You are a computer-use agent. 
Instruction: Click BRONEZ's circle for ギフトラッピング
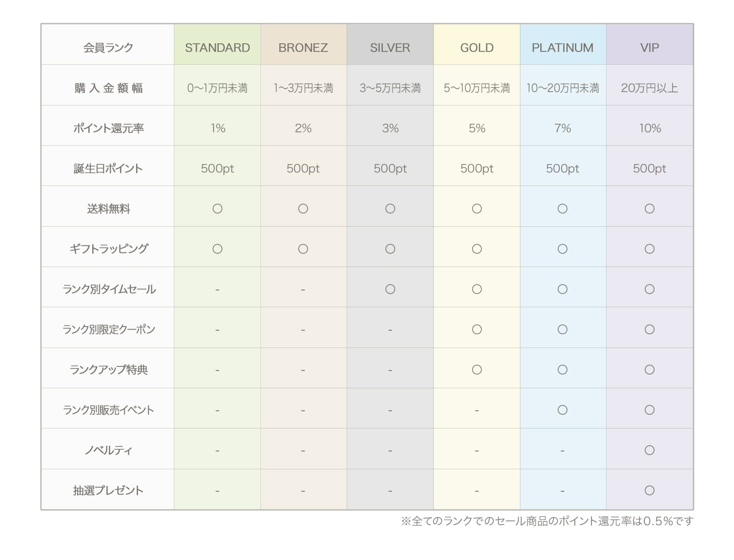303,249
